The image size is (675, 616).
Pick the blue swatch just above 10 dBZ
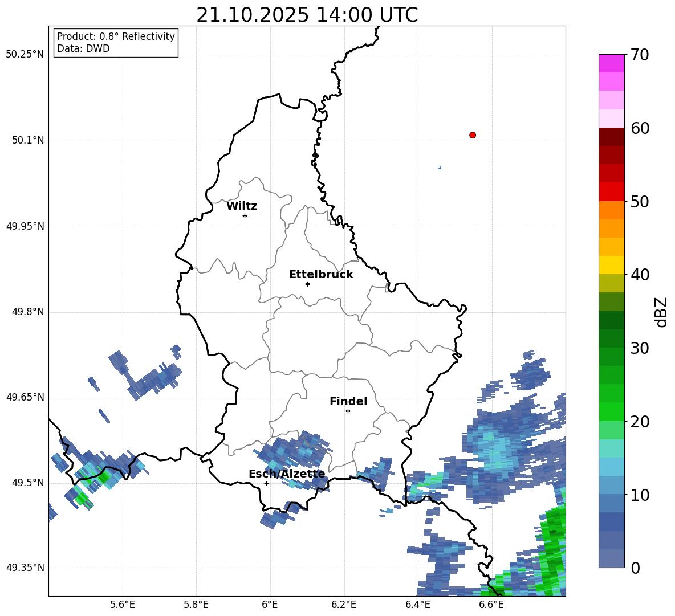pyautogui.click(x=611, y=486)
